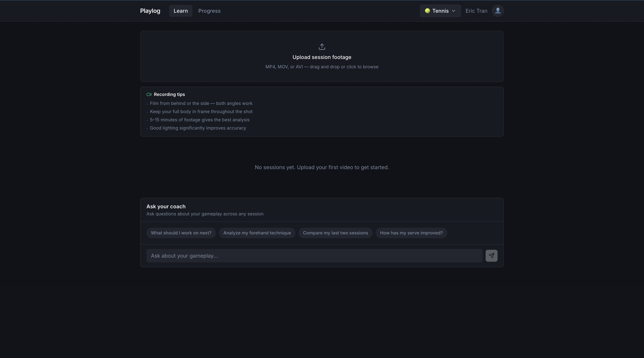Click the drag and drop upload hint text
This screenshot has height=358, width=644.
(322, 67)
